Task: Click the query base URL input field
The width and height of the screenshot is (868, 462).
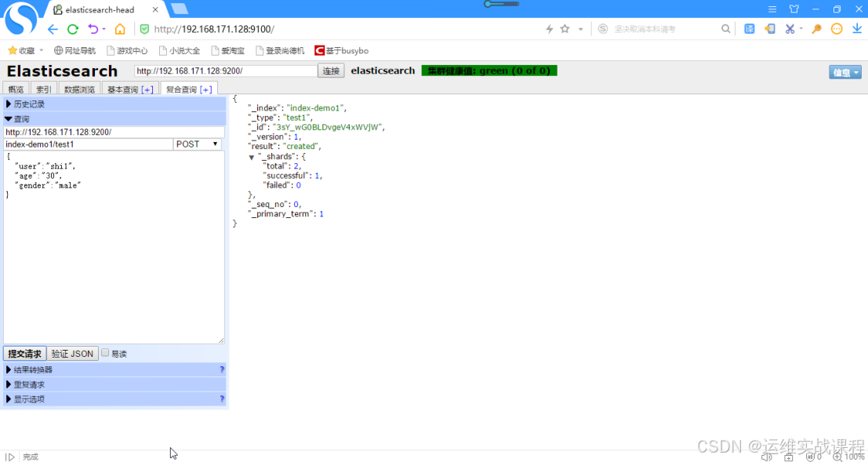Action: click(x=114, y=132)
